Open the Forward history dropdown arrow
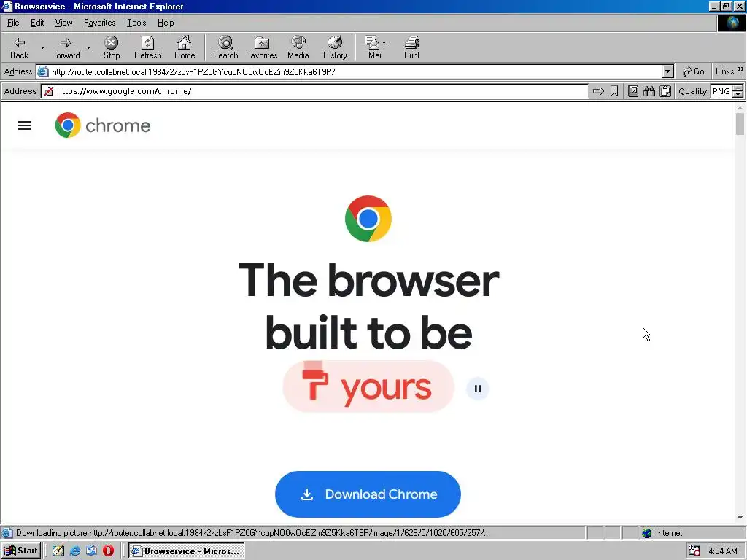Viewport: 747px width, 560px height. pyautogui.click(x=88, y=47)
